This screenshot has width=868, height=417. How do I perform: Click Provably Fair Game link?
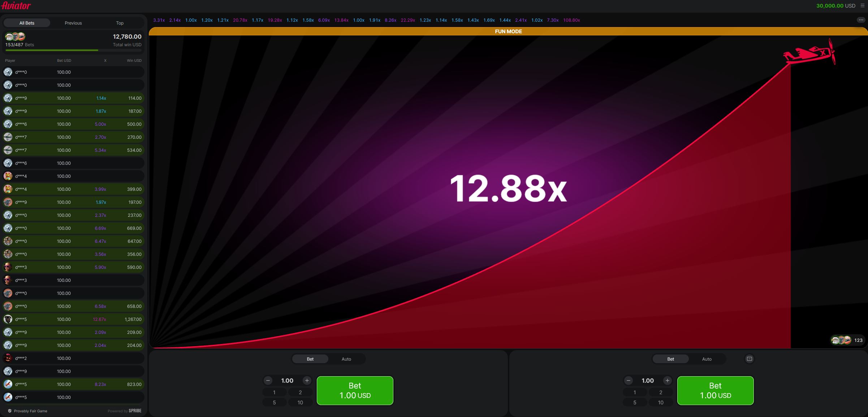pyautogui.click(x=31, y=411)
